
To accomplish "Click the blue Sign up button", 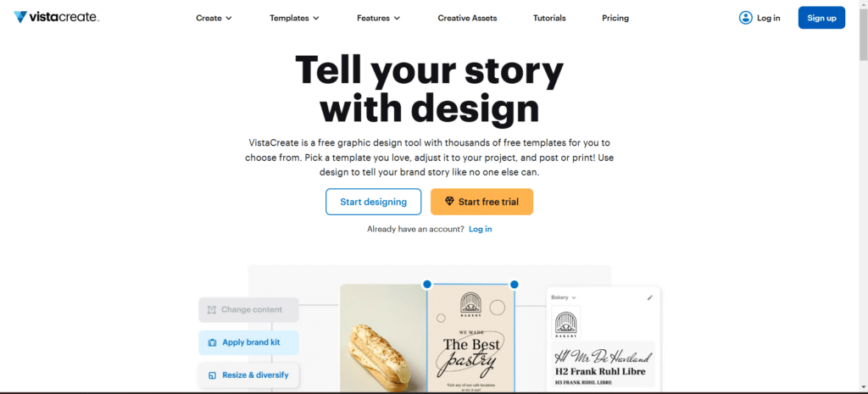I will point(821,18).
